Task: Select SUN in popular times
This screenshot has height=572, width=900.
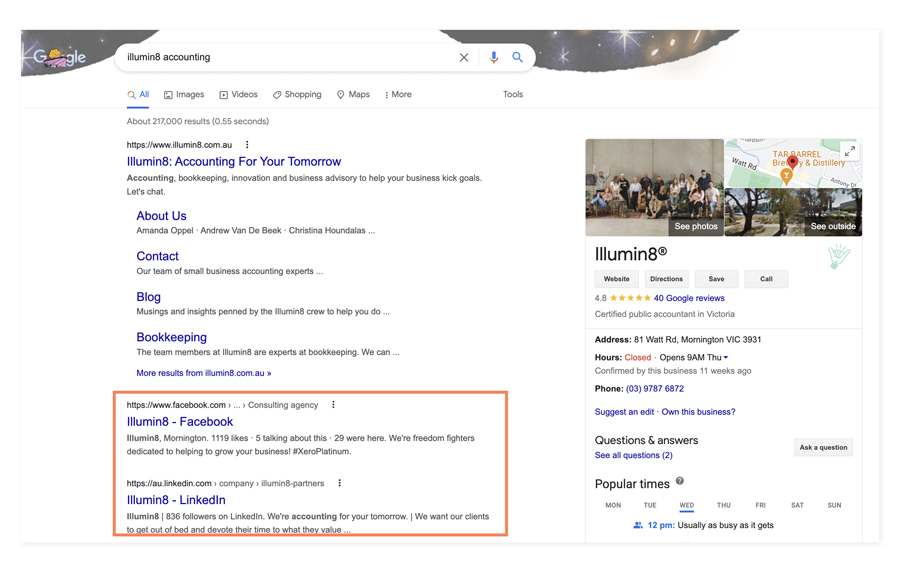Action: [x=835, y=505]
